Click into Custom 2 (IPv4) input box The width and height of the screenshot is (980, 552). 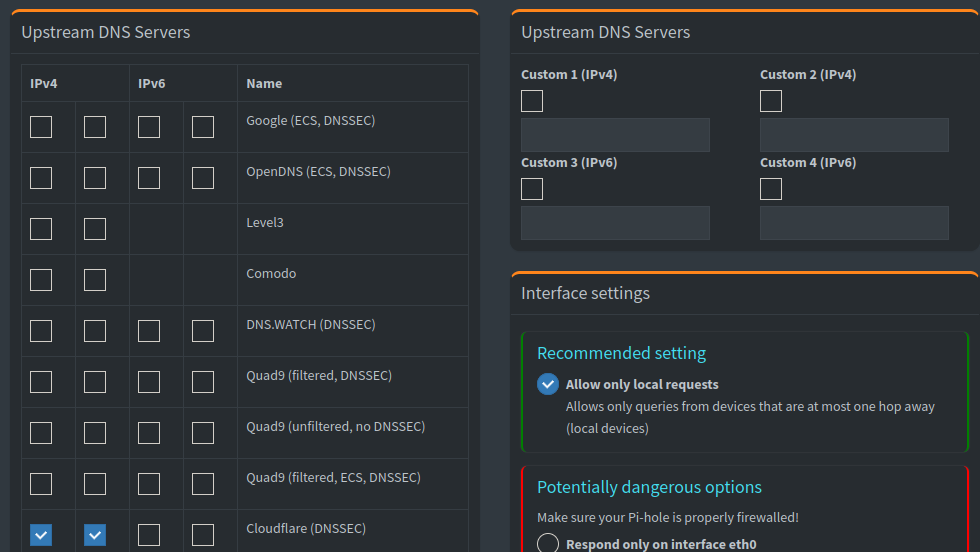[854, 135]
